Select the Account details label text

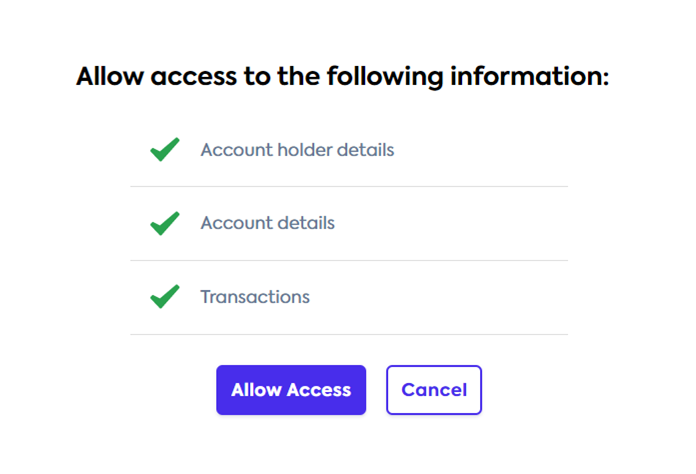(x=267, y=223)
